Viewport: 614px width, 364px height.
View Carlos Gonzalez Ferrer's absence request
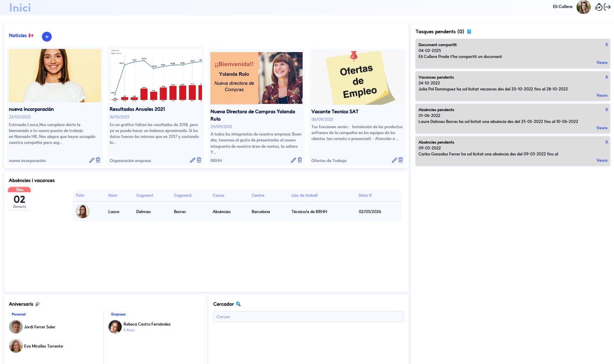(x=601, y=160)
